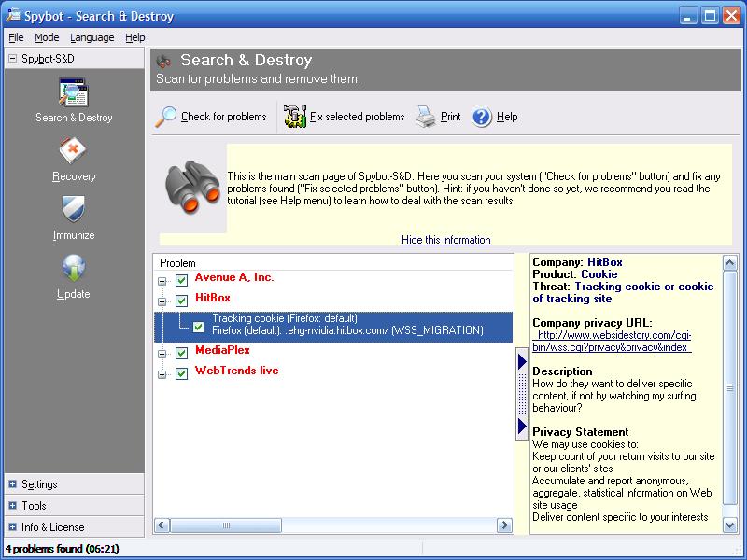Image resolution: width=747 pixels, height=560 pixels.
Task: Expand the Settings sidebar section
Action: pyautogui.click(x=12, y=484)
